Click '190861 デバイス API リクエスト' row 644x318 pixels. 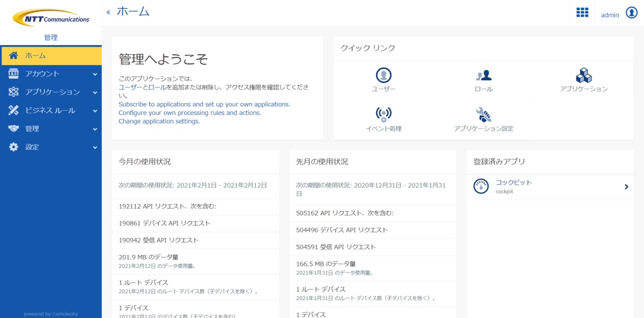[x=164, y=223]
